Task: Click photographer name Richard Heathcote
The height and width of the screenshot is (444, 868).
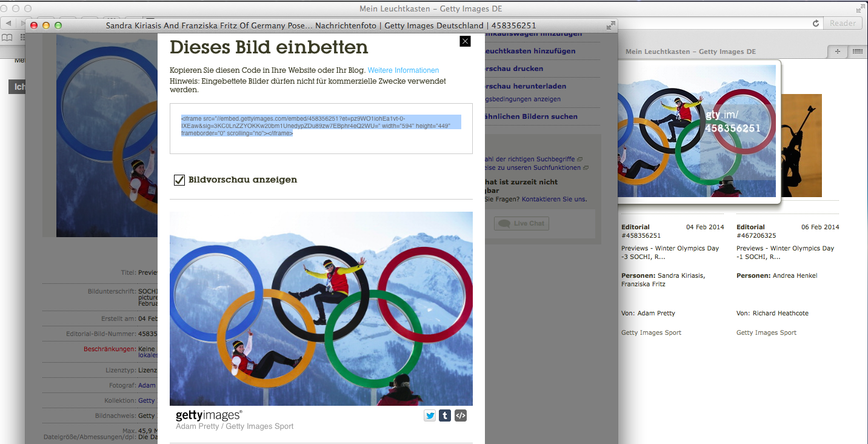Action: pos(781,313)
